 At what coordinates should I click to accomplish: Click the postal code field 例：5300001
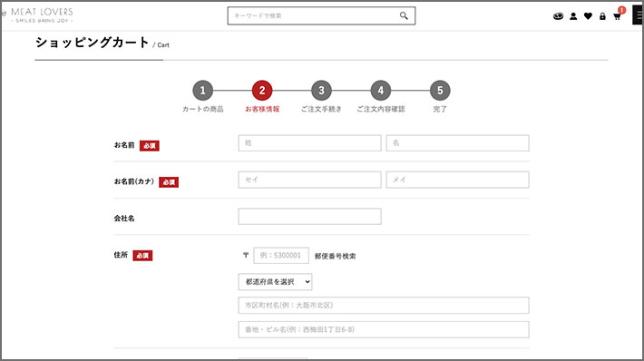[281, 256]
